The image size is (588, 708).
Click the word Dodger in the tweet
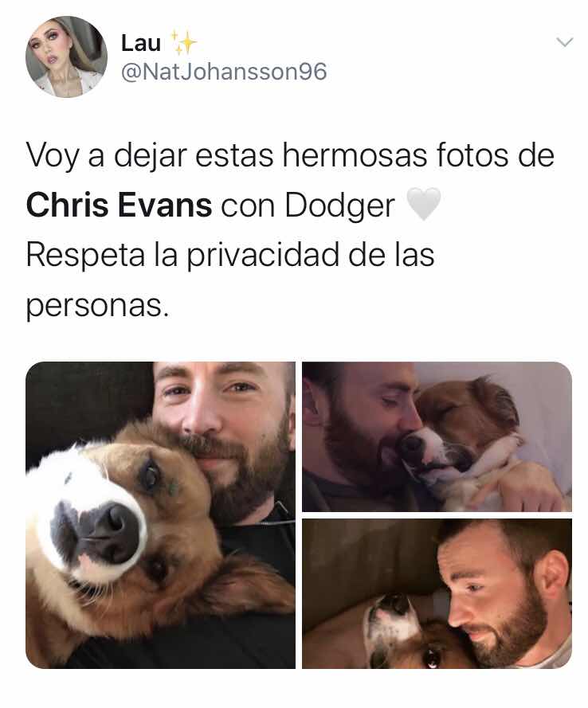[x=339, y=205]
